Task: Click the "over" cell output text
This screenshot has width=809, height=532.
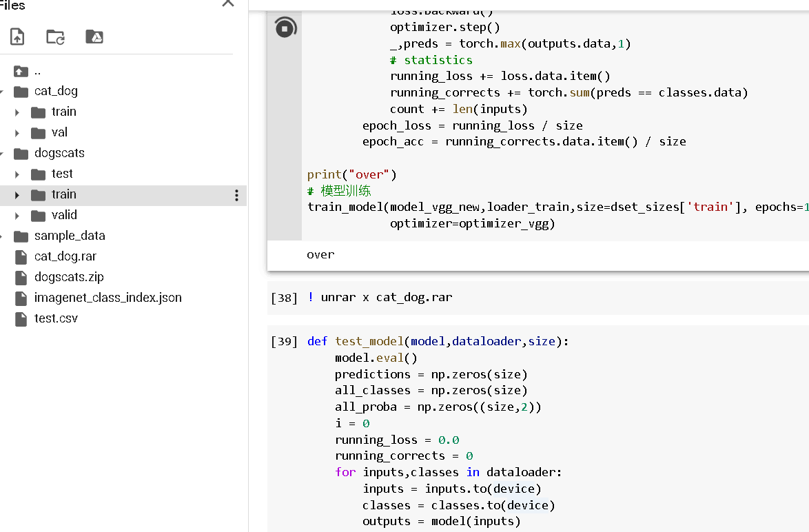Action: [320, 254]
